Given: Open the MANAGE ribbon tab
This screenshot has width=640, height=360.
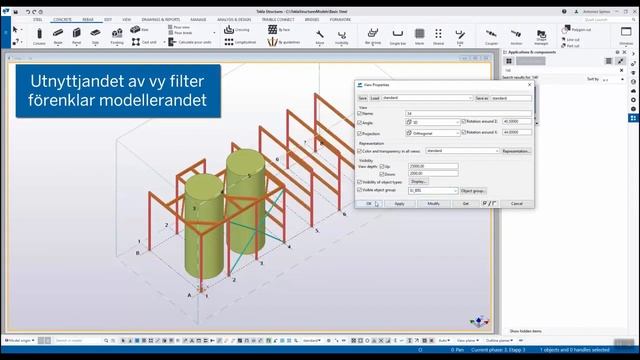Looking at the screenshot, I should point(198,20).
